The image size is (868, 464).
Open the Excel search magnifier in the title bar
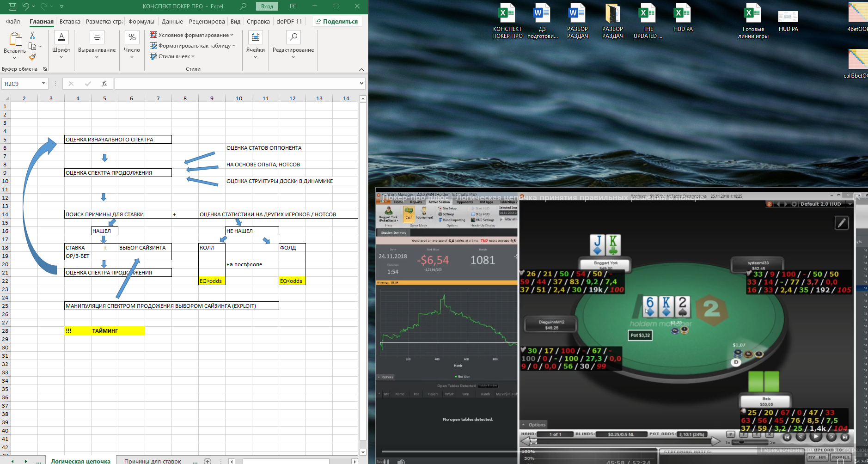[243, 6]
